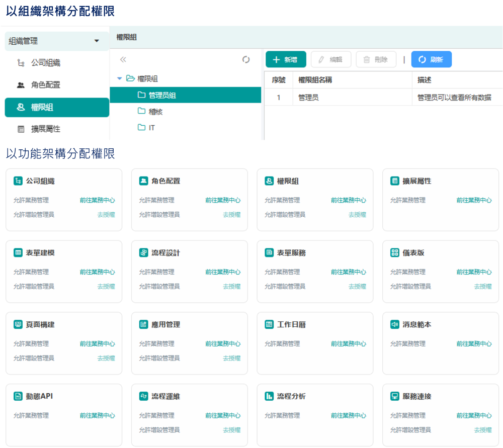Click the 消息範本 speaker icon
The height and width of the screenshot is (448, 503).
pos(395,325)
